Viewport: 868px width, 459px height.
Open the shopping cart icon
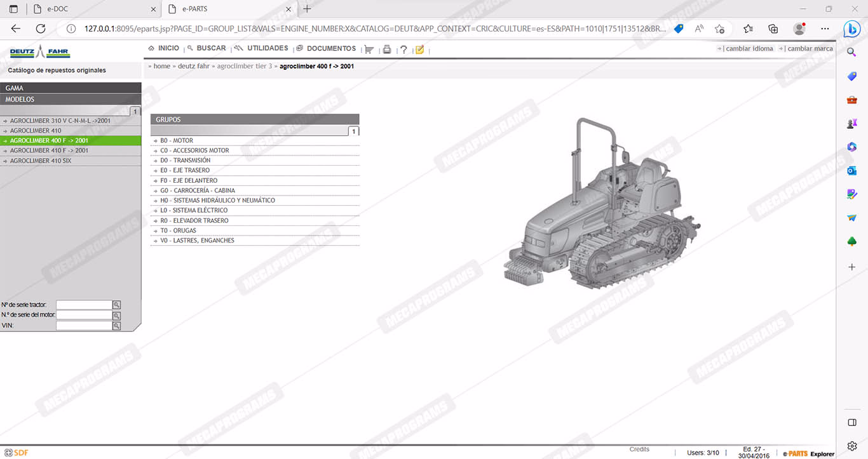(369, 50)
